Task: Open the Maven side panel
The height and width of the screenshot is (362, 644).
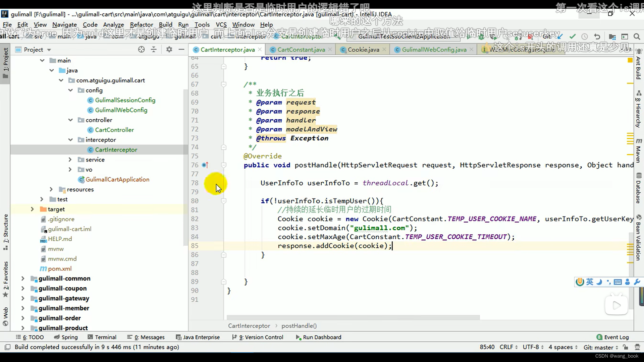Action: [x=638, y=150]
